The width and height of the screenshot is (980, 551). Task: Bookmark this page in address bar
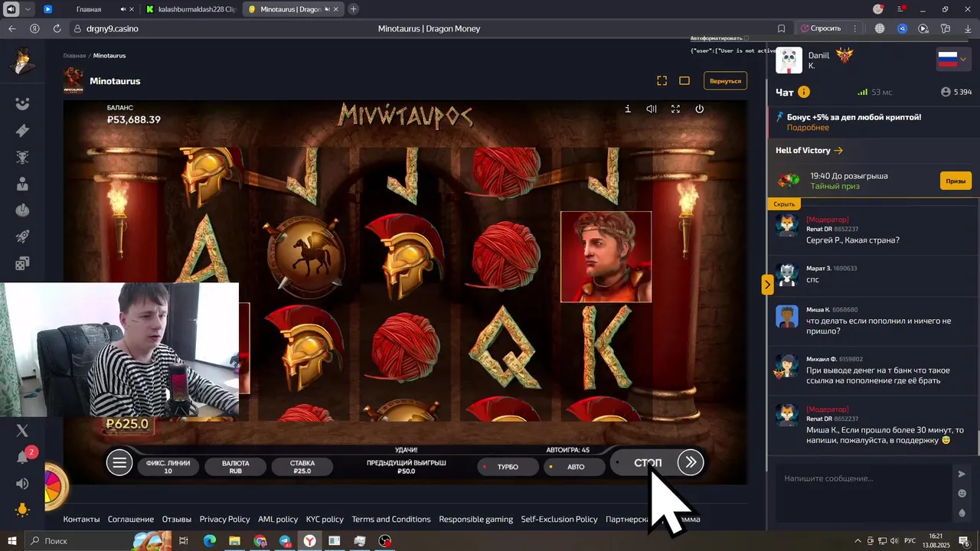(781, 28)
